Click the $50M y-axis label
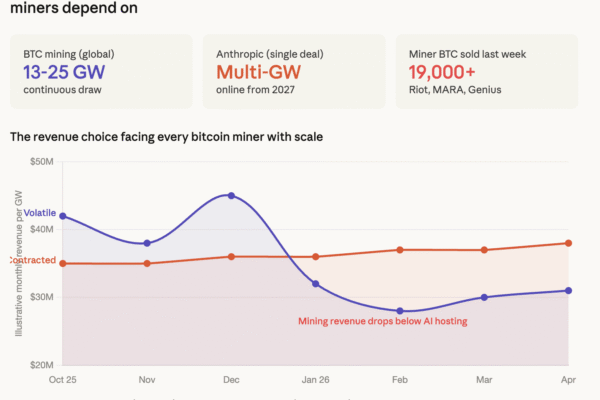 41,161
